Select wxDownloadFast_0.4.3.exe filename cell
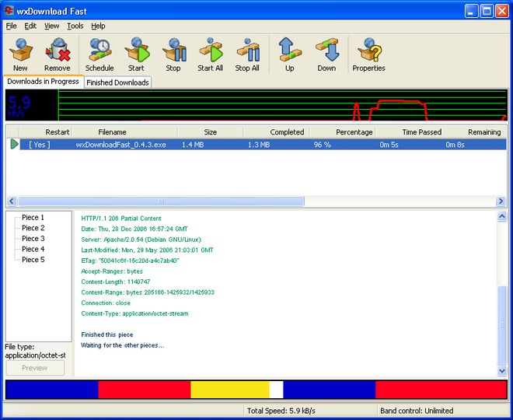The width and height of the screenshot is (513, 420). pyautogui.click(x=121, y=145)
